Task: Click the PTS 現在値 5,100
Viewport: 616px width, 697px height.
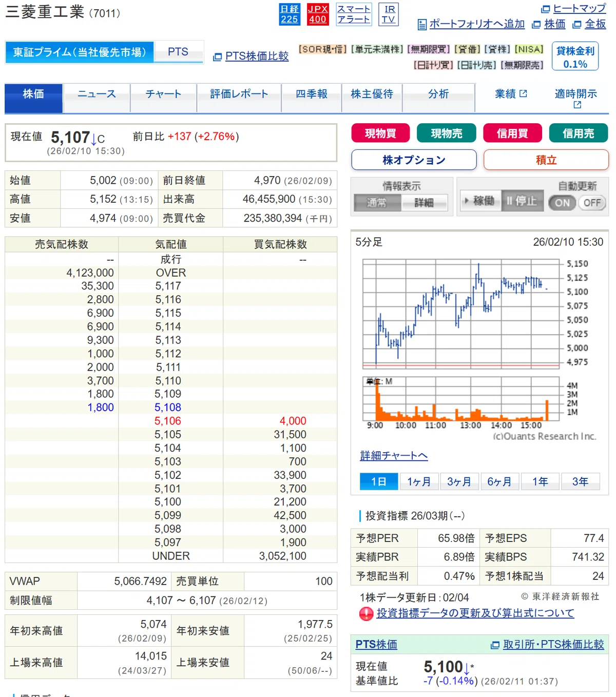Action: click(x=444, y=667)
